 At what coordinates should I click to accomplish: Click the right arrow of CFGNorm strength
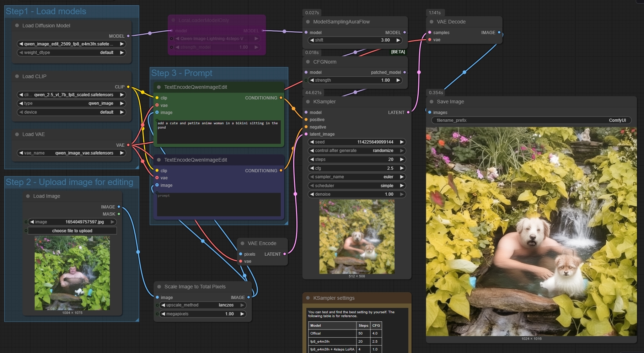point(398,80)
